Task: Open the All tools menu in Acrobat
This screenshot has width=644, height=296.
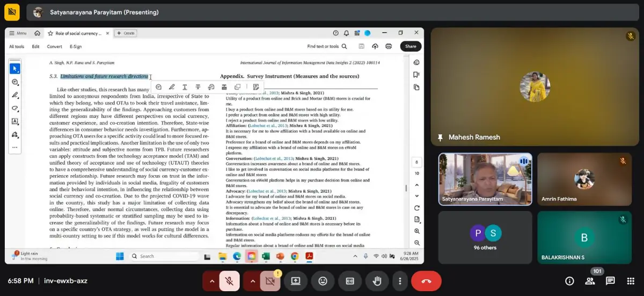Action: [17, 46]
